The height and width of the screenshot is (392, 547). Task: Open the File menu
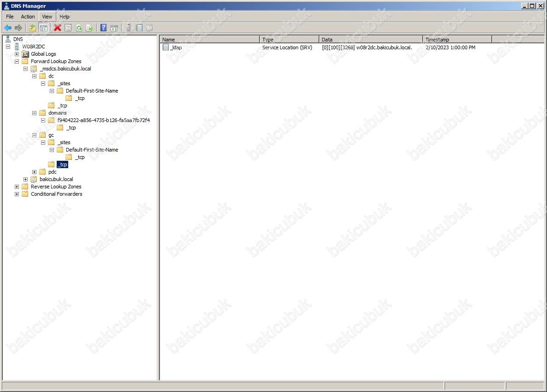click(10, 17)
